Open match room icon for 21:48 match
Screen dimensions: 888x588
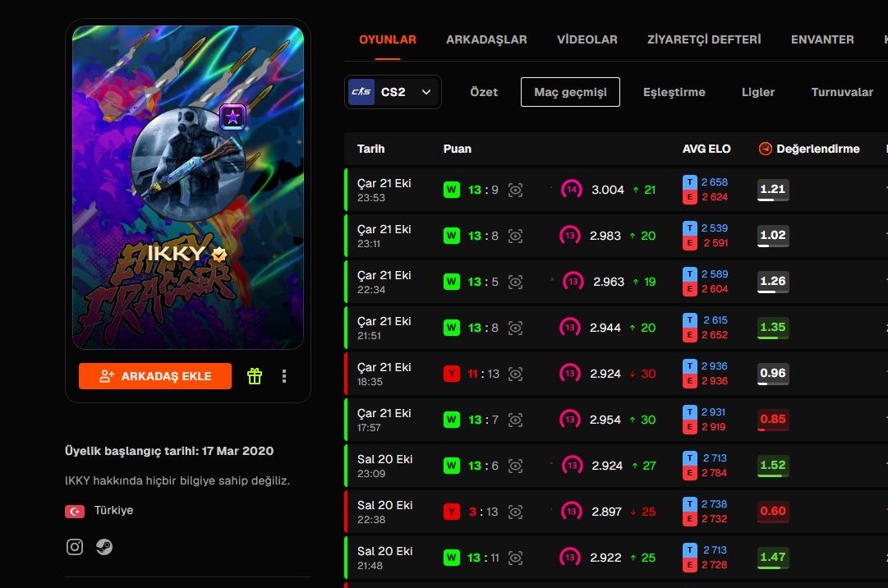pyautogui.click(x=515, y=558)
